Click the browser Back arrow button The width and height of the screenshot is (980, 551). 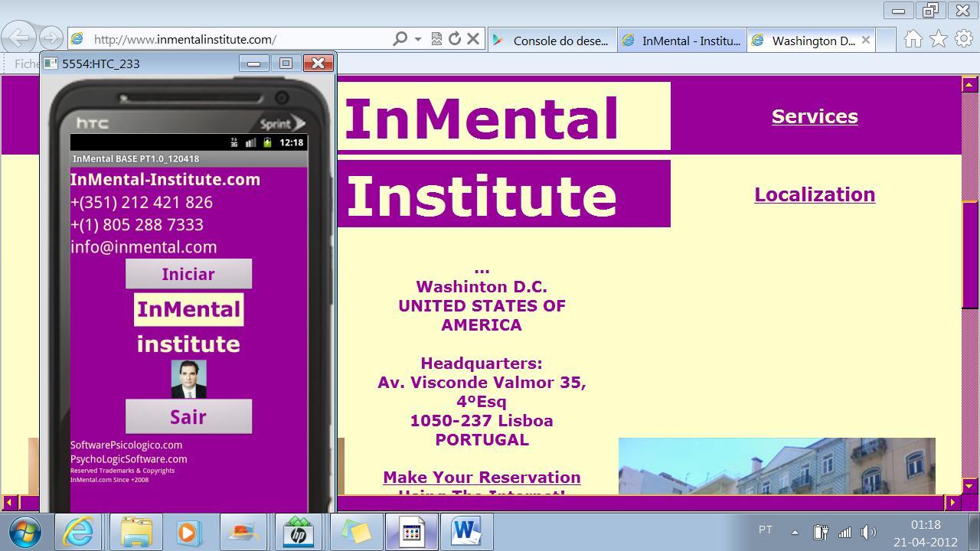(19, 37)
